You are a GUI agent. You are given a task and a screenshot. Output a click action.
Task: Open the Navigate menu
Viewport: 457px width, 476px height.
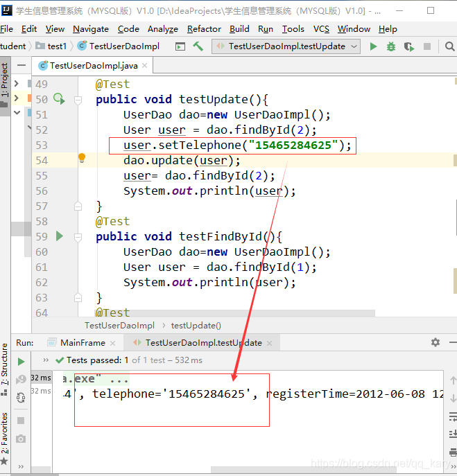tap(91, 29)
